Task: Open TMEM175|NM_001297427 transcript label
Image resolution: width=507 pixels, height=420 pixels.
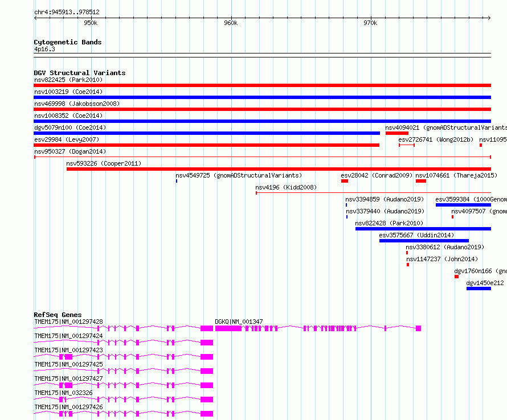Action: coord(68,378)
